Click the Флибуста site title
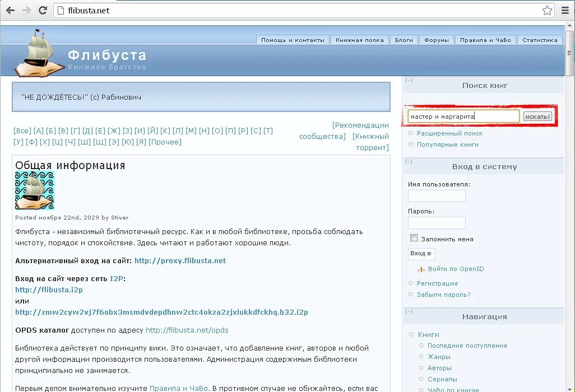 107,55
